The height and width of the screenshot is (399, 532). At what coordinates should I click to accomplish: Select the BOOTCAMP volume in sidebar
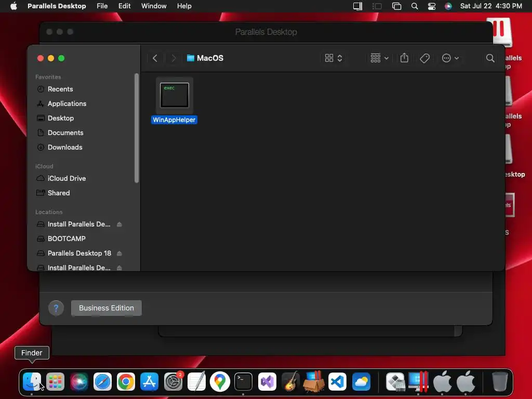pyautogui.click(x=66, y=238)
